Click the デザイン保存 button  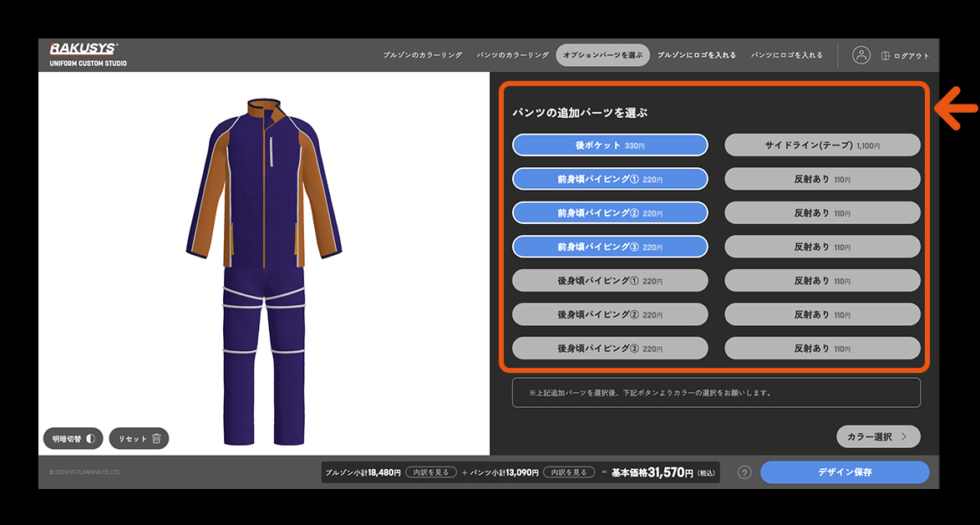pyautogui.click(x=844, y=472)
